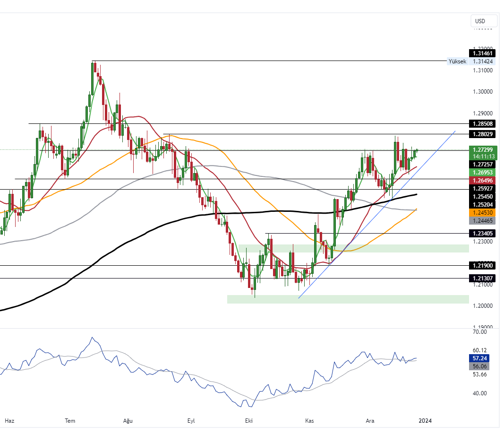Open the USD currency selector

[483, 21]
